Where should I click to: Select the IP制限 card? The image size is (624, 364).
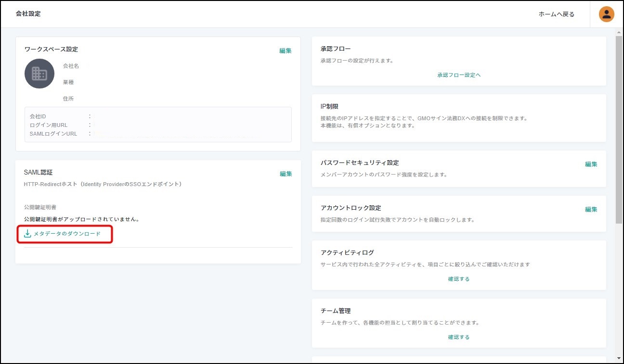click(459, 118)
